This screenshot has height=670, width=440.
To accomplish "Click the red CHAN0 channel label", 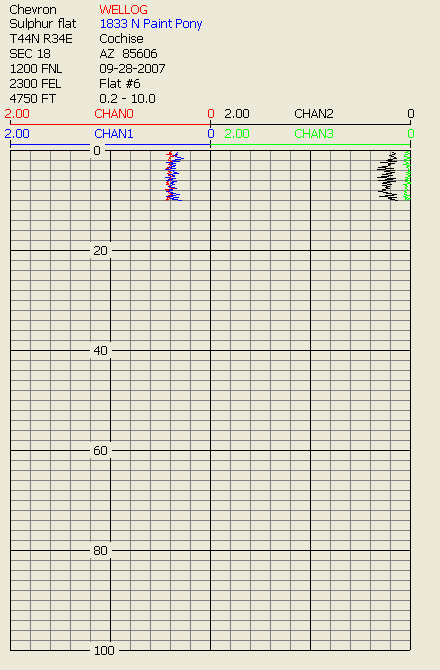I will 114,114.
